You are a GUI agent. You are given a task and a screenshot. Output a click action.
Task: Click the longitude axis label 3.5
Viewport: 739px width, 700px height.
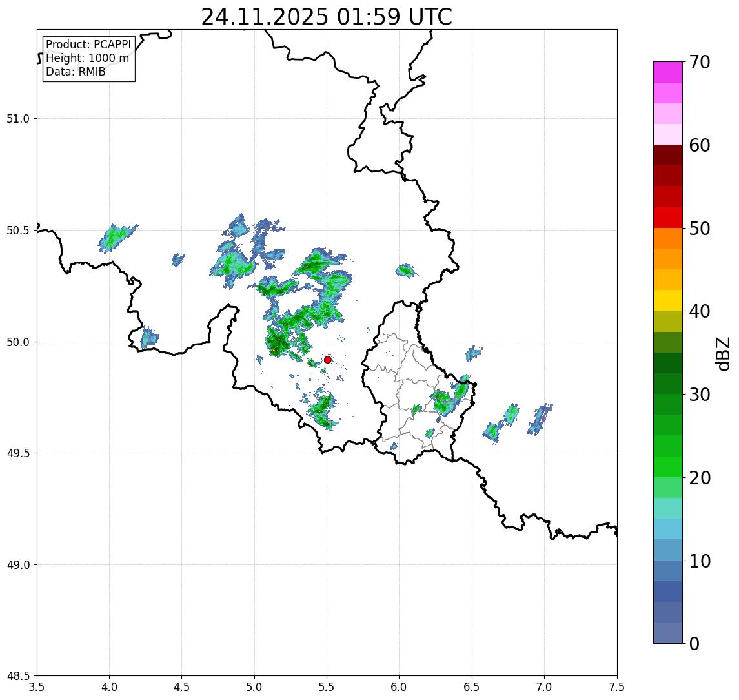tap(37, 687)
